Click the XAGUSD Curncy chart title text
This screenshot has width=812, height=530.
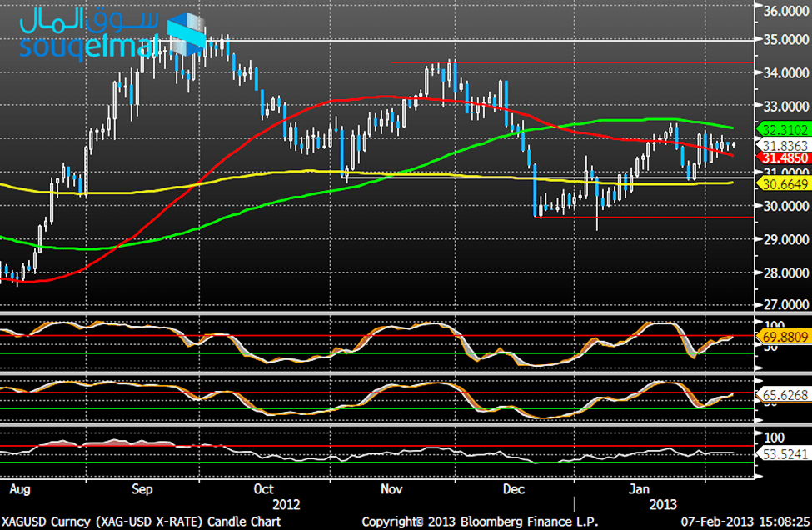142,522
